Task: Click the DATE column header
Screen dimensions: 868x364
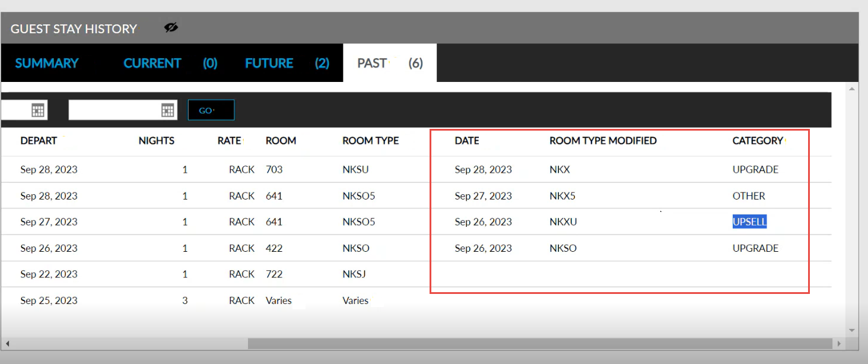Action: coord(467,141)
